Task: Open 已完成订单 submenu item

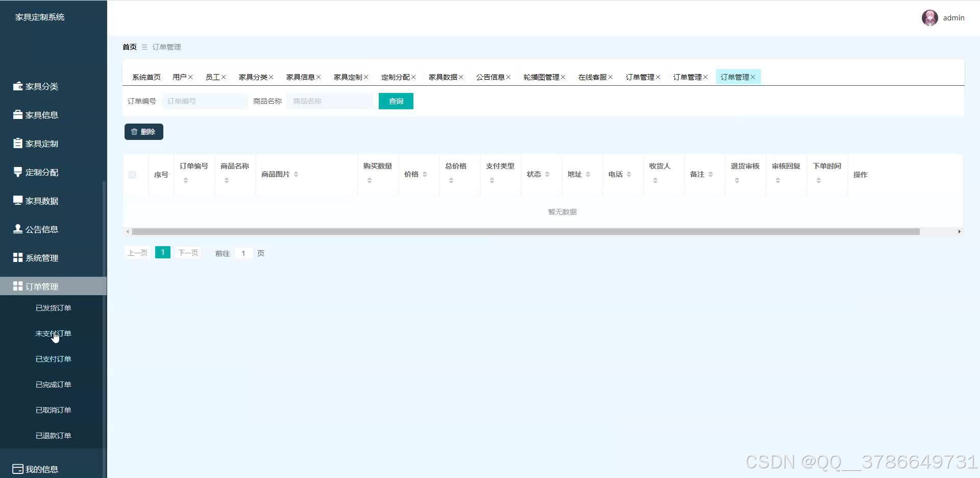Action: point(53,385)
